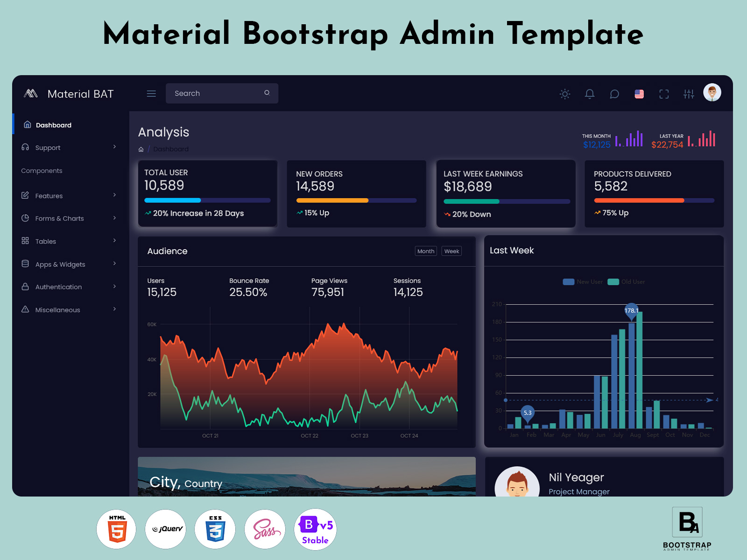Viewport: 747px width, 560px height.
Task: Click the Apps & Widgets database icon
Action: point(25,264)
